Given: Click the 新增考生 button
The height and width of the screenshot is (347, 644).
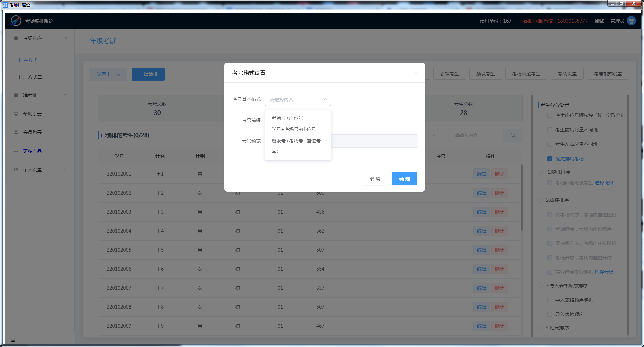Looking at the screenshot, I should point(449,74).
